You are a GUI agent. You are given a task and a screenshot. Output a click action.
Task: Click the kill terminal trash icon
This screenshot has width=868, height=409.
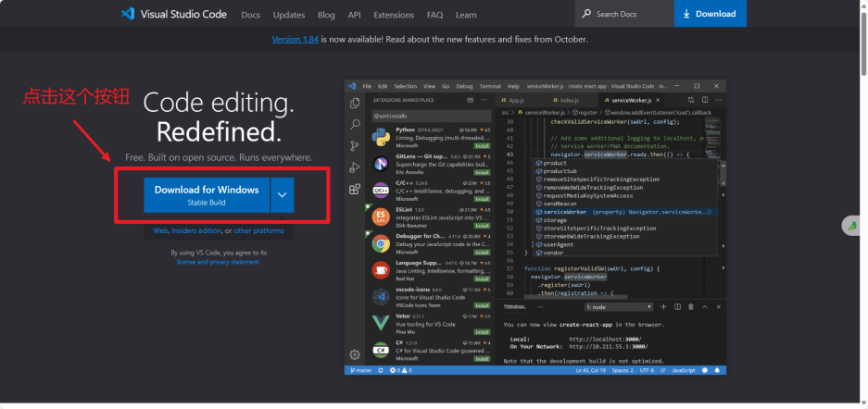[x=691, y=307]
